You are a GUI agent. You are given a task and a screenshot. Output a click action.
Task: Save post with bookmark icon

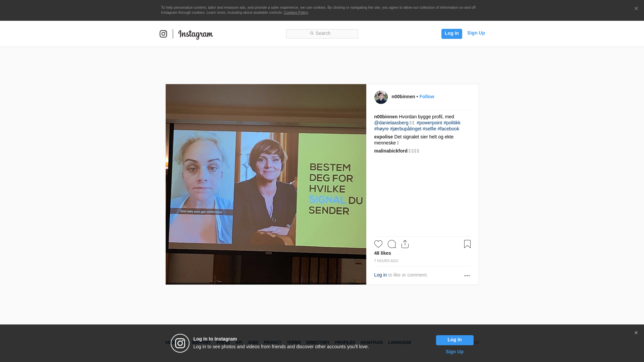click(x=467, y=244)
